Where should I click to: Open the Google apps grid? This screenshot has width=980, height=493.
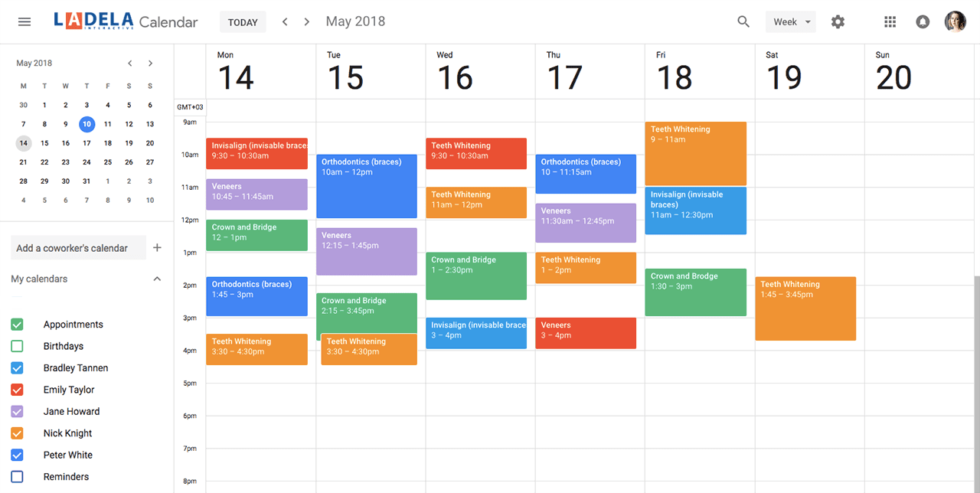point(890,21)
